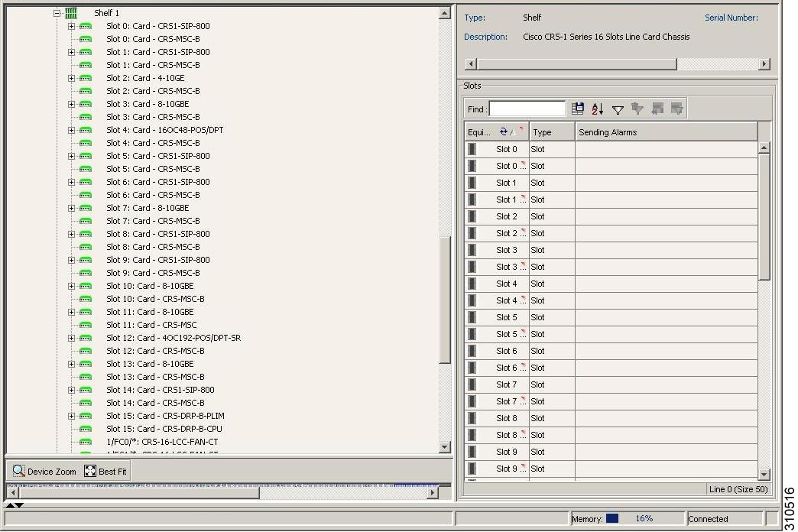Click the A-Z sort table icon
The height and width of the screenshot is (532, 798).
coord(598,109)
